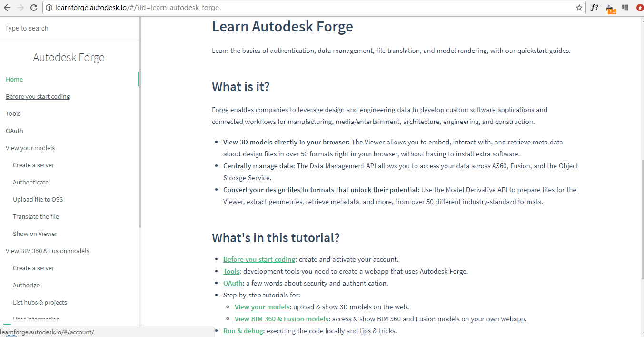This screenshot has width=644, height=337.
Task: Open the site information icon in address bar
Action: pyautogui.click(x=49, y=8)
